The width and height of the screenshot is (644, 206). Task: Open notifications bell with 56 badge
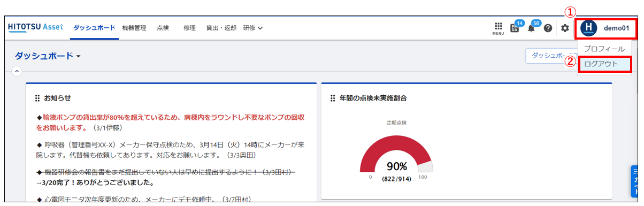pos(533,27)
